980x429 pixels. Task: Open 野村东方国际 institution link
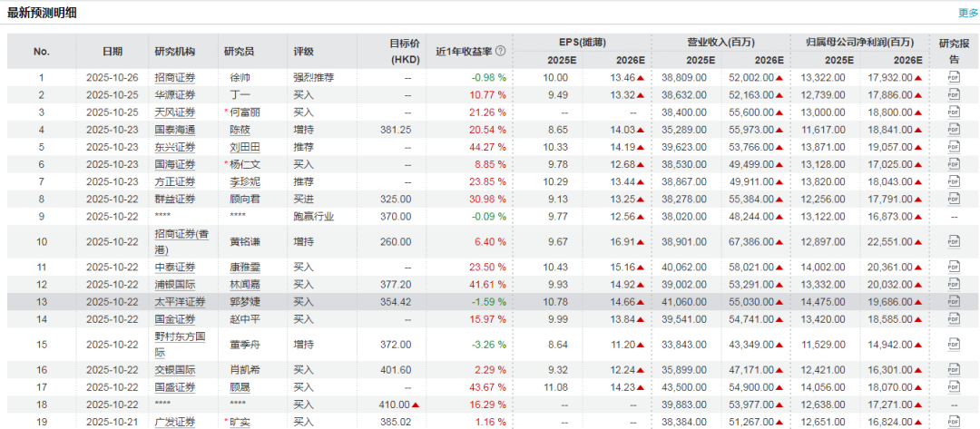coord(180,344)
